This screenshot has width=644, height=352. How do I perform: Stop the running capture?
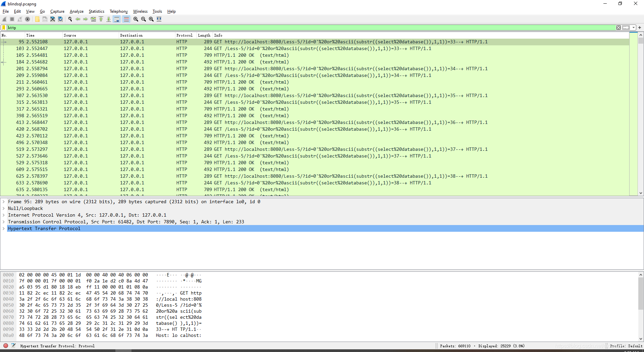[12, 19]
